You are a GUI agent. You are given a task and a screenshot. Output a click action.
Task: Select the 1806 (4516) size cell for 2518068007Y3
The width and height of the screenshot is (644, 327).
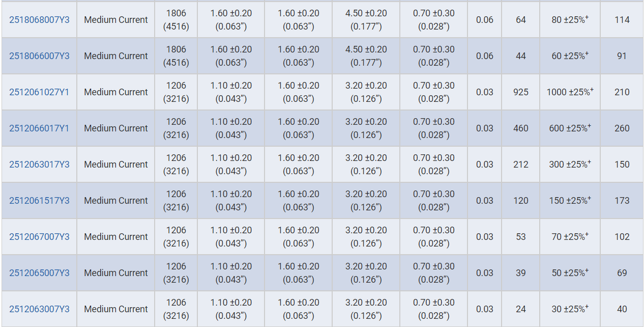pyautogui.click(x=176, y=20)
